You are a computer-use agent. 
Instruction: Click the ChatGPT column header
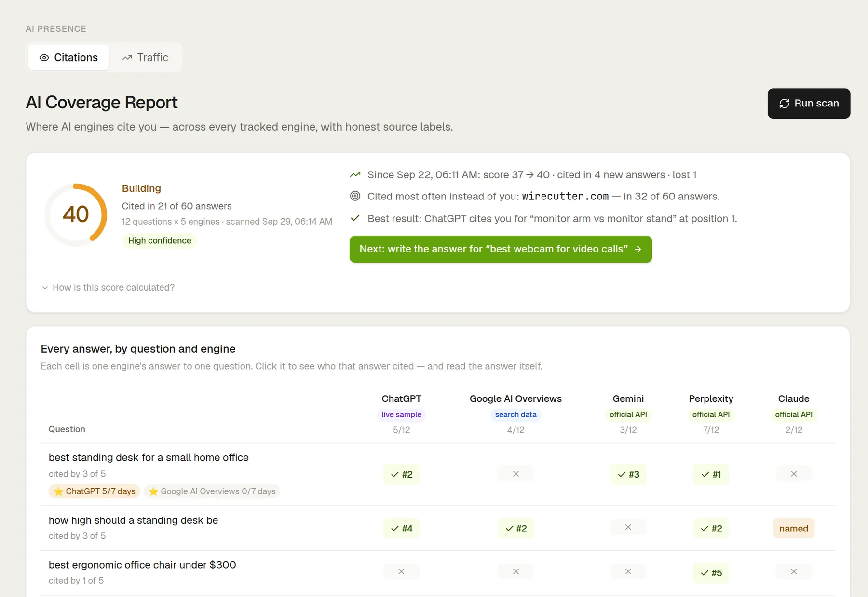click(x=401, y=398)
